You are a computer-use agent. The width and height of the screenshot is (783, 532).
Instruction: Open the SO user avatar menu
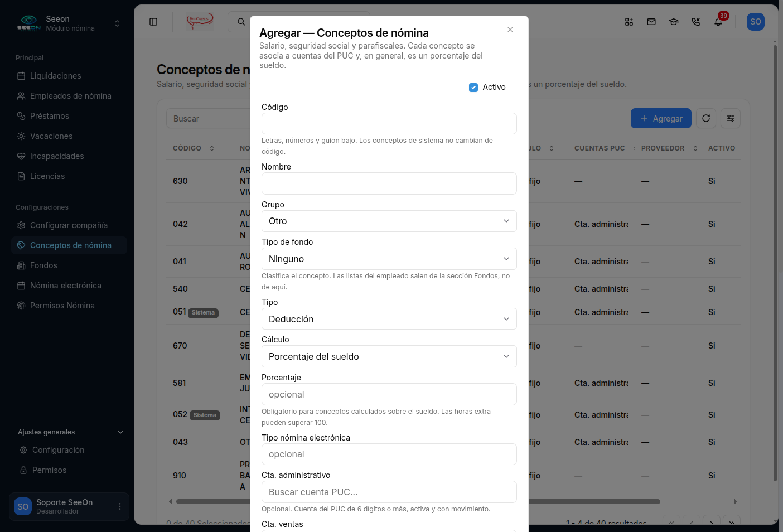coord(756,22)
